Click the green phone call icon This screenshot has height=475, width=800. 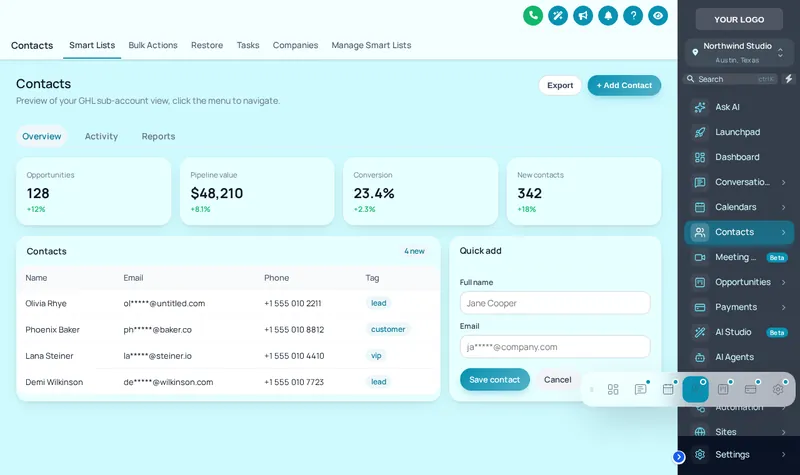(x=533, y=16)
